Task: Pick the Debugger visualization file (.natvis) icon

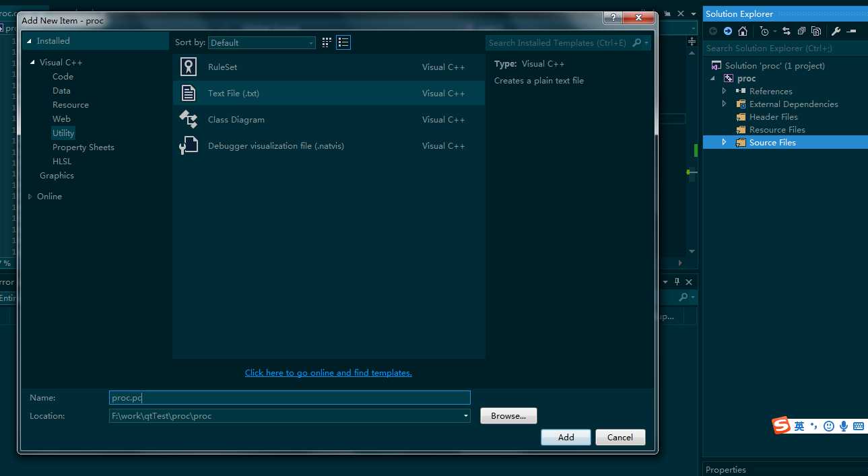Action: pos(189,145)
